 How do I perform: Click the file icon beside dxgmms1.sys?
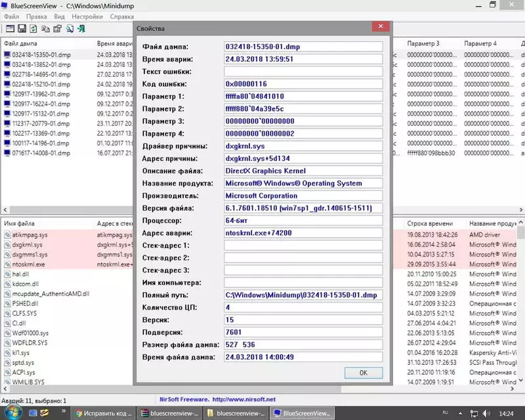pyautogui.click(x=7, y=255)
